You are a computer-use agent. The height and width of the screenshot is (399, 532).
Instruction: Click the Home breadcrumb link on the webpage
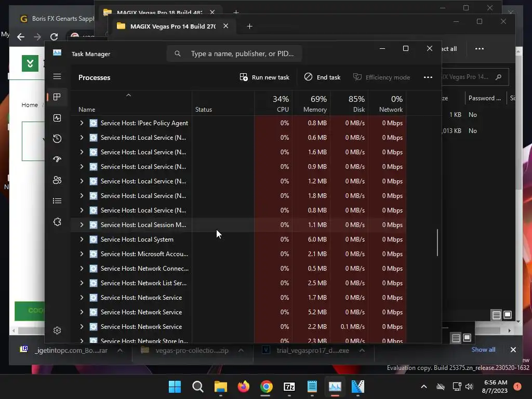pos(30,105)
